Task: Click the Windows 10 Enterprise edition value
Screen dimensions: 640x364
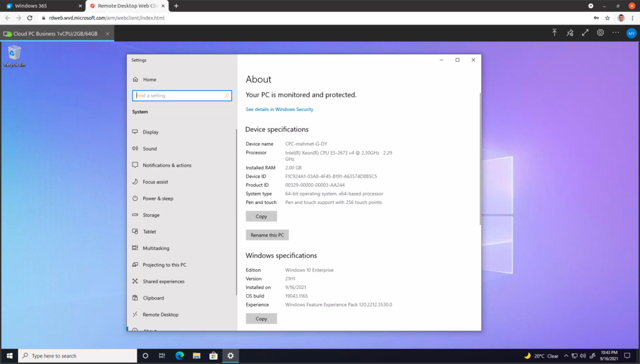Action: (309, 270)
